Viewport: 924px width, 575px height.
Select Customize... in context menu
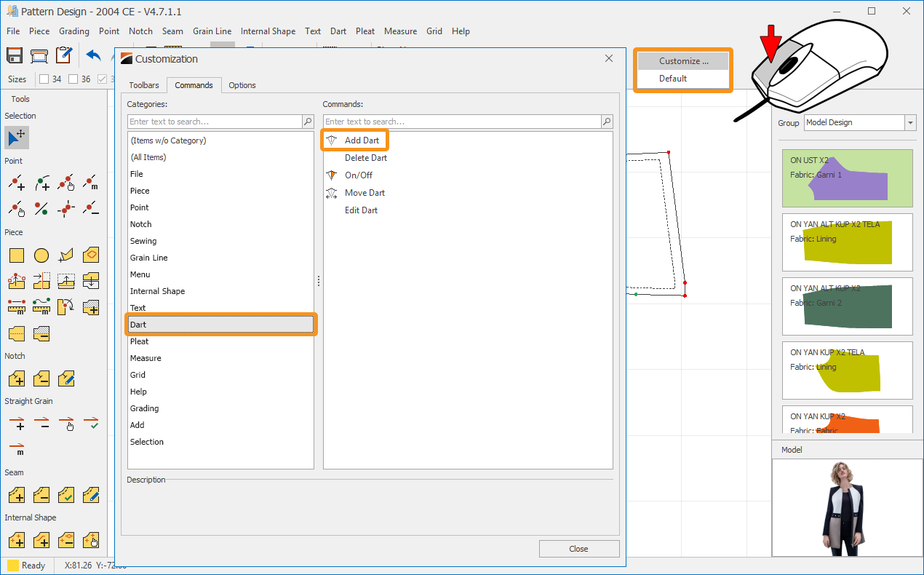[x=683, y=61]
